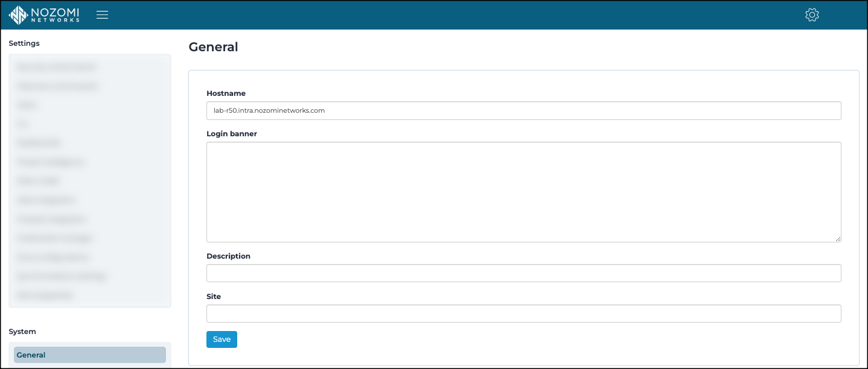Click the Description field label
The image size is (868, 369).
click(x=228, y=256)
